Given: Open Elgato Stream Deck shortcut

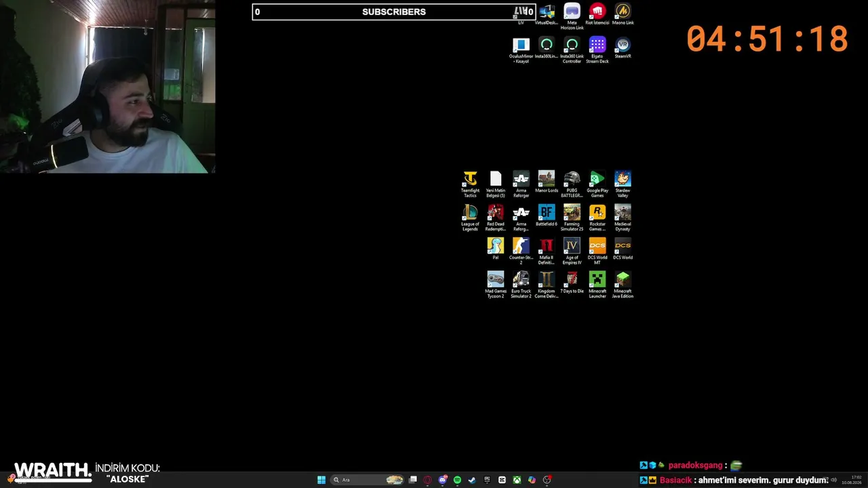Looking at the screenshot, I should [597, 50].
